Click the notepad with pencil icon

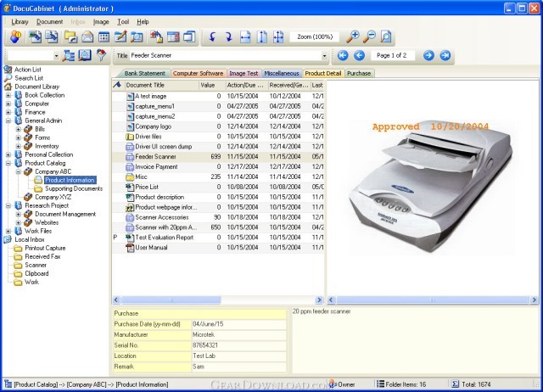coord(120,36)
